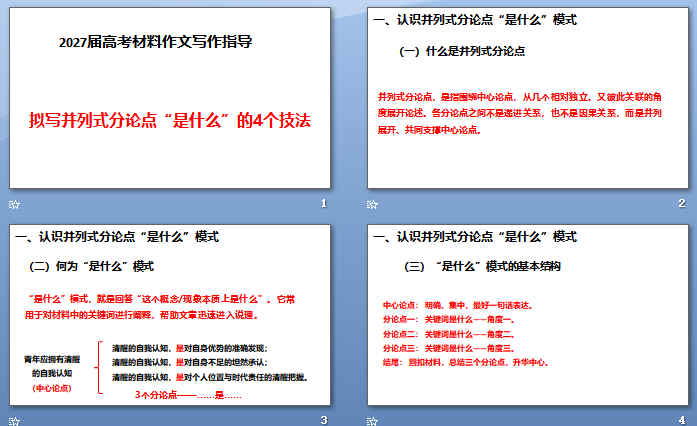Click the transition star icon below slide 4
The image size is (697, 426).
click(372, 421)
